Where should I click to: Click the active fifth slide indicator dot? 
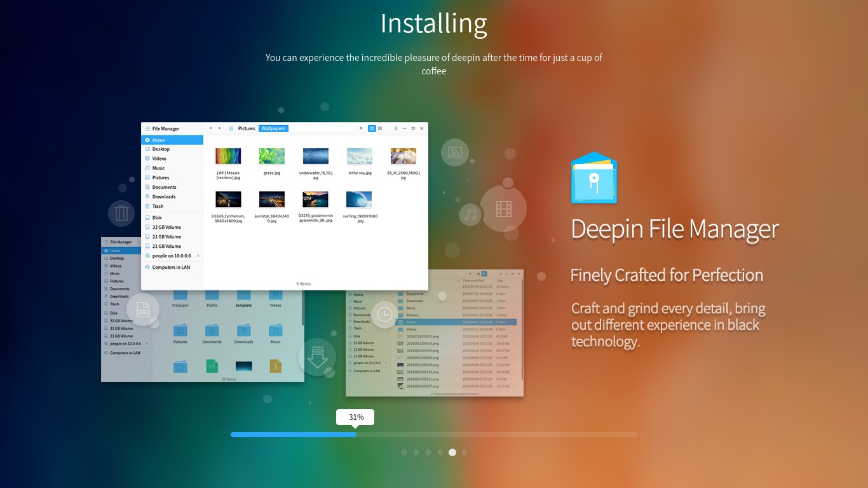pos(452,452)
